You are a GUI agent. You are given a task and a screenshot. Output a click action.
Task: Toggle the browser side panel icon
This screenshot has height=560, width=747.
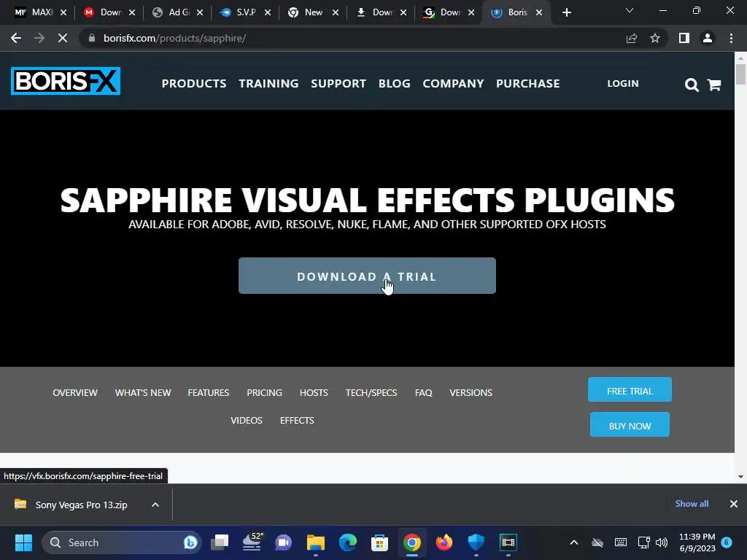684,38
